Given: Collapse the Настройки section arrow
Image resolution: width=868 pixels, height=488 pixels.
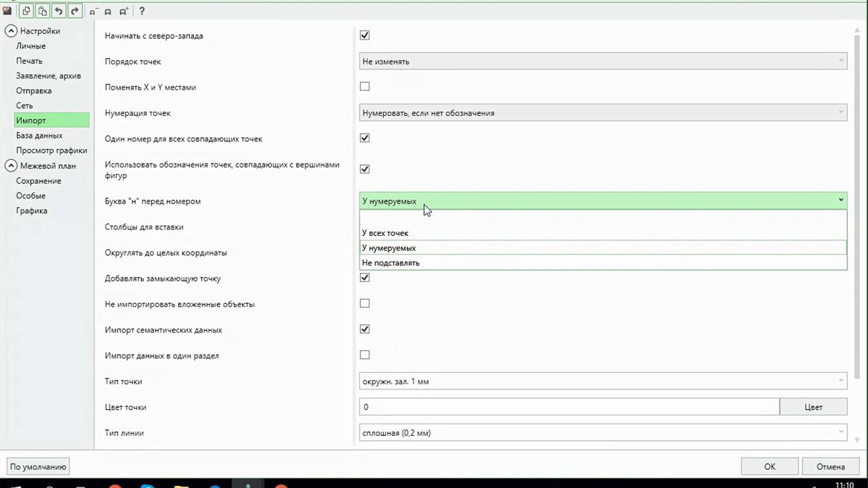Looking at the screenshot, I should 10,30.
